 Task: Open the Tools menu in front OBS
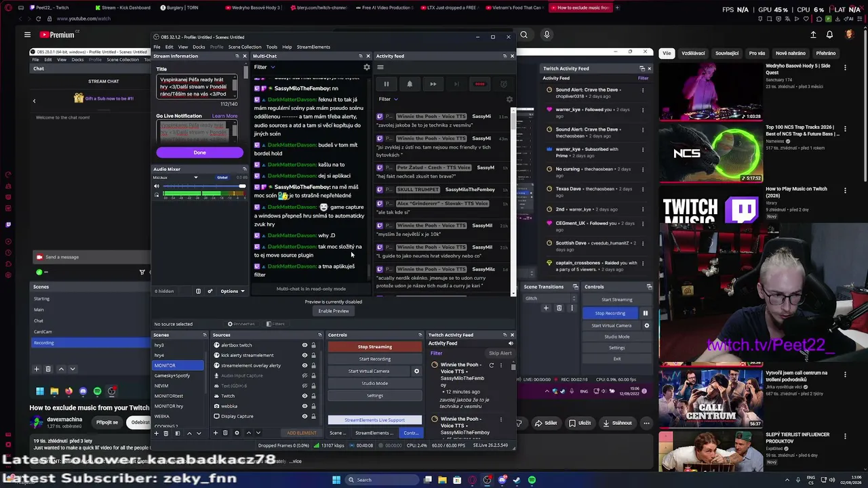coord(271,47)
